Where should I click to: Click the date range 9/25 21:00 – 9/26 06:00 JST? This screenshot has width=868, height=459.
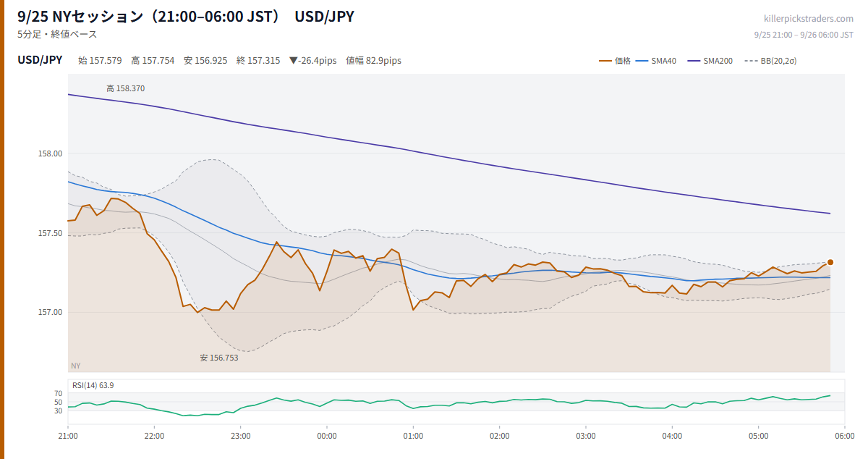tap(804, 34)
